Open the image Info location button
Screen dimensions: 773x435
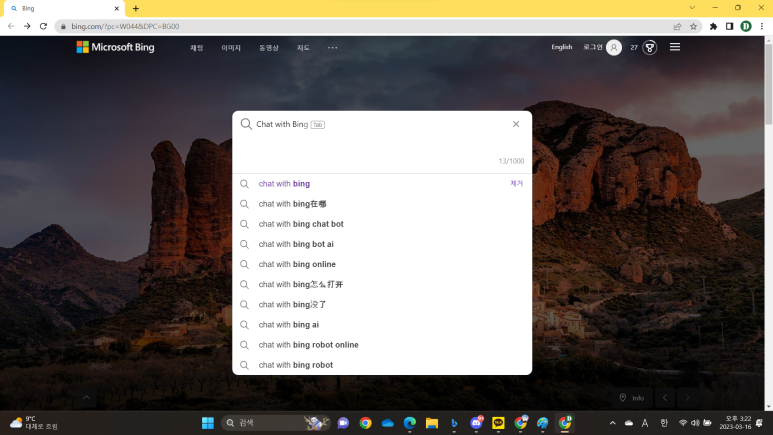click(x=632, y=398)
